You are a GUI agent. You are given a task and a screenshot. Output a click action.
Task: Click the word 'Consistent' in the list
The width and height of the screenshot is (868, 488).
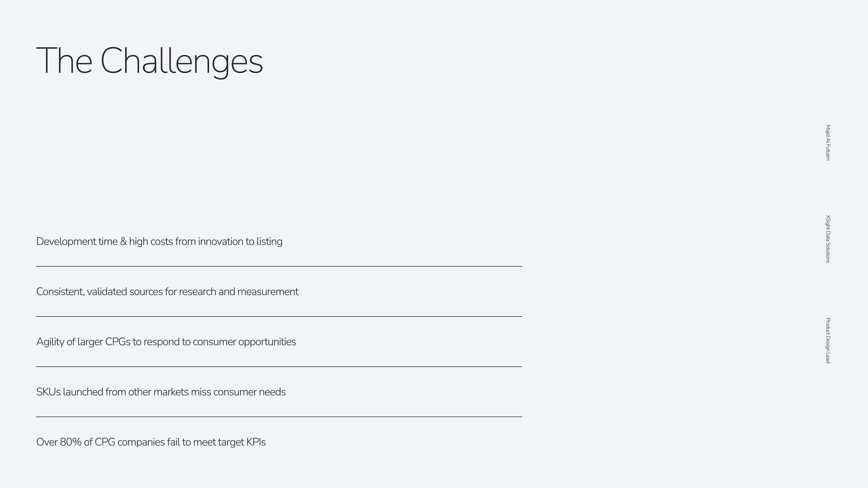pos(60,292)
